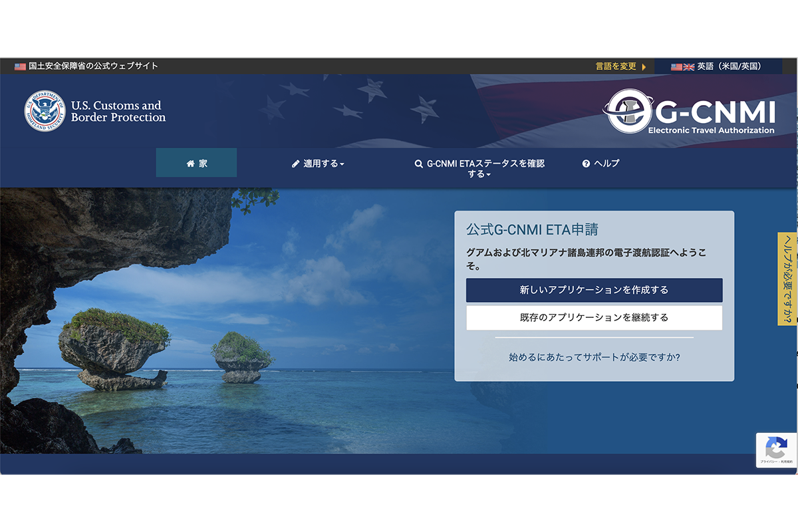Click the house icon beside 家
The width and height of the screenshot is (798, 532).
190,164
